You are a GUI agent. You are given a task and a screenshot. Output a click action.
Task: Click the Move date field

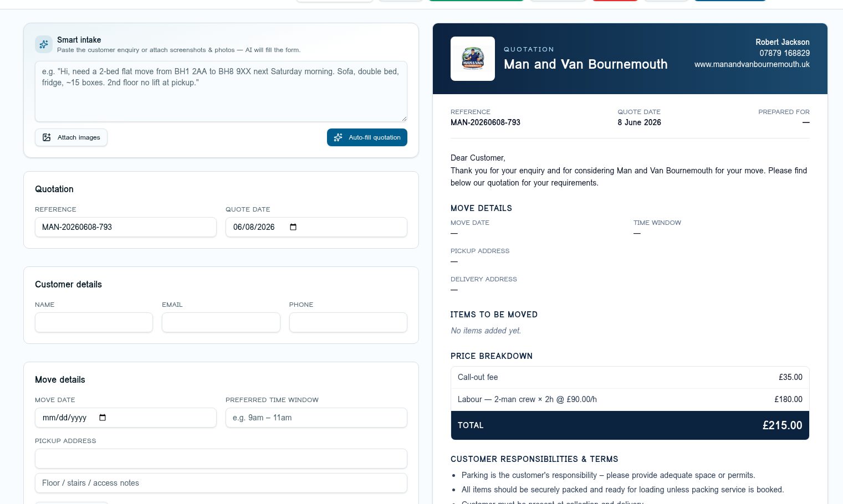(x=126, y=418)
